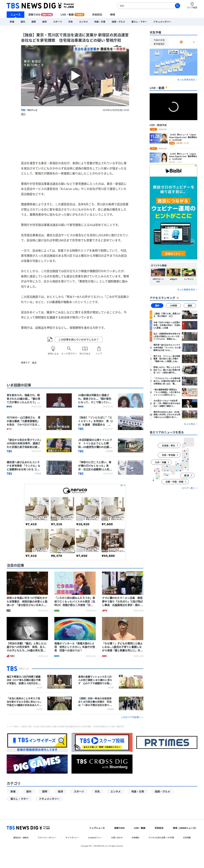Open ranking もっと見る link
204x868 pixels.
[x=190, y=424]
